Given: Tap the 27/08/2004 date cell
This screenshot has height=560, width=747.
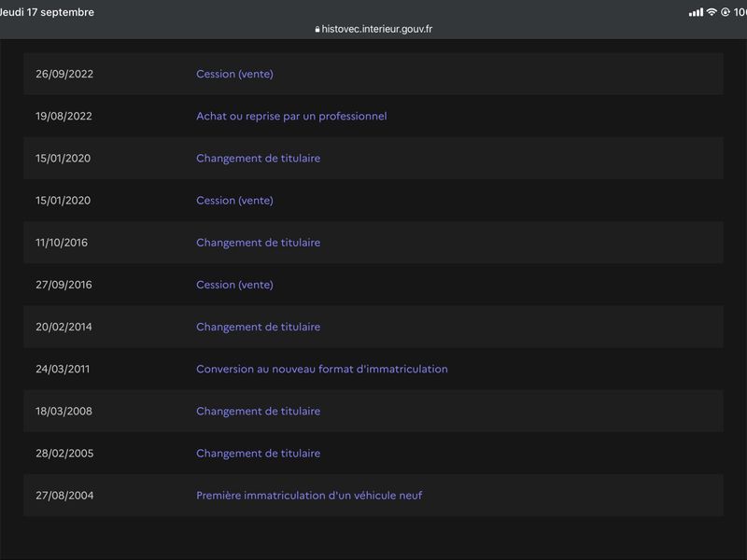Looking at the screenshot, I should pos(64,496).
